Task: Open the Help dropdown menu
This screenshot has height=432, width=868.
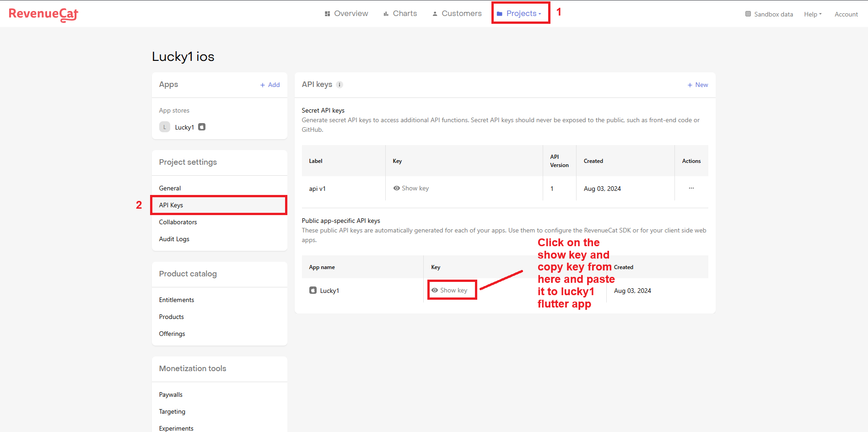Action: click(813, 14)
